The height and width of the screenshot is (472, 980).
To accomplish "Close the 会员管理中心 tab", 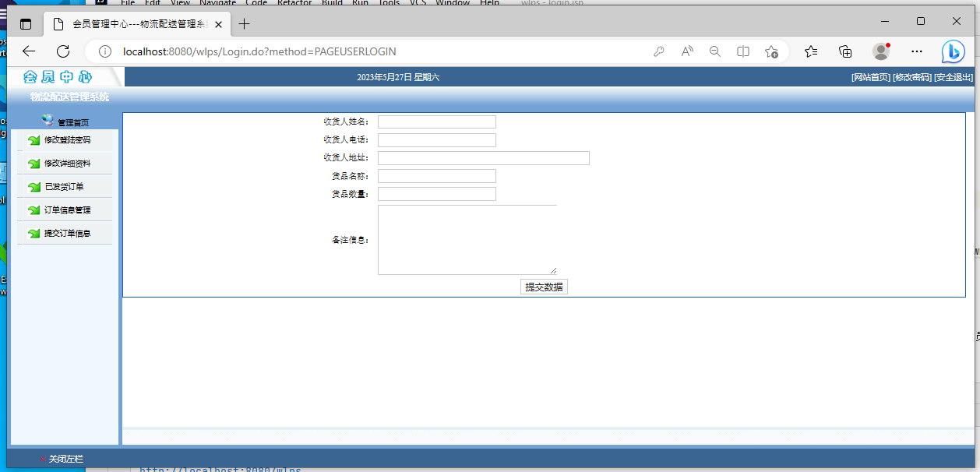I will click(219, 24).
